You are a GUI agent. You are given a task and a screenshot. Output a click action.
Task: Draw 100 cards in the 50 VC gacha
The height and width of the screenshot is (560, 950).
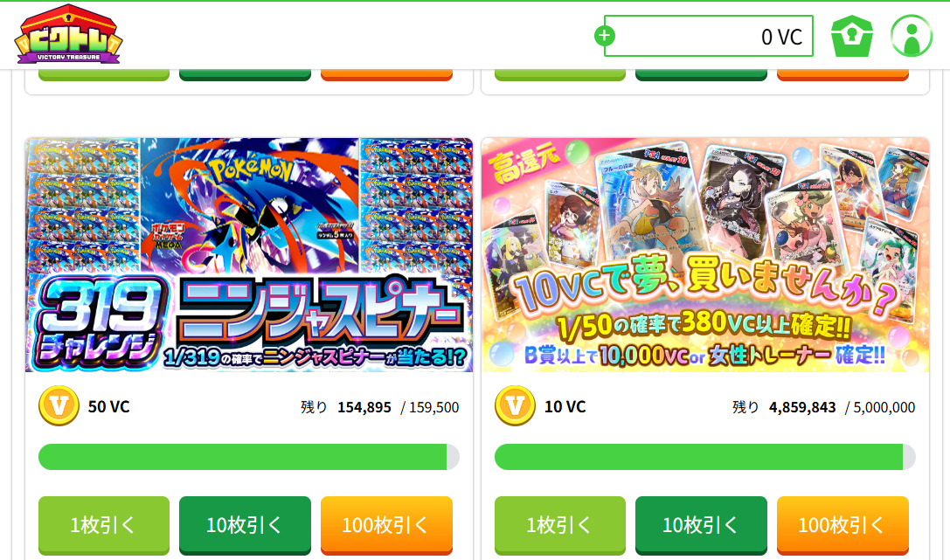(x=386, y=525)
